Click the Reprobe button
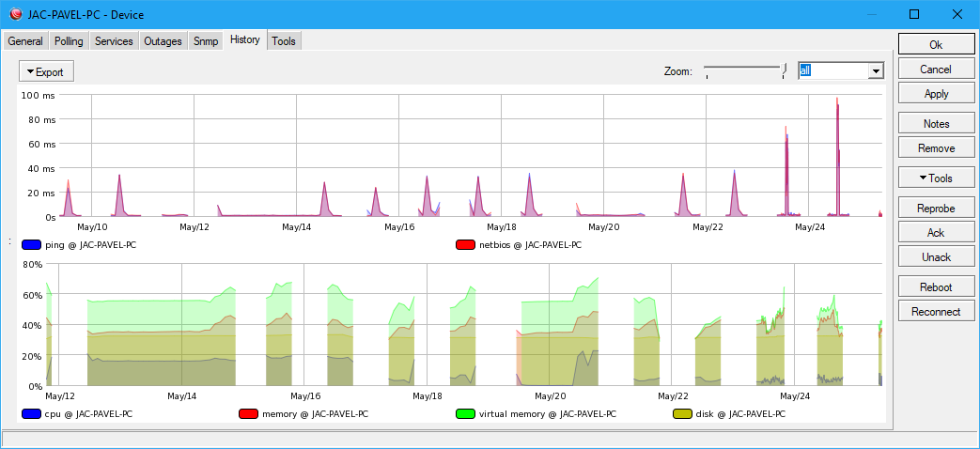 click(936, 208)
